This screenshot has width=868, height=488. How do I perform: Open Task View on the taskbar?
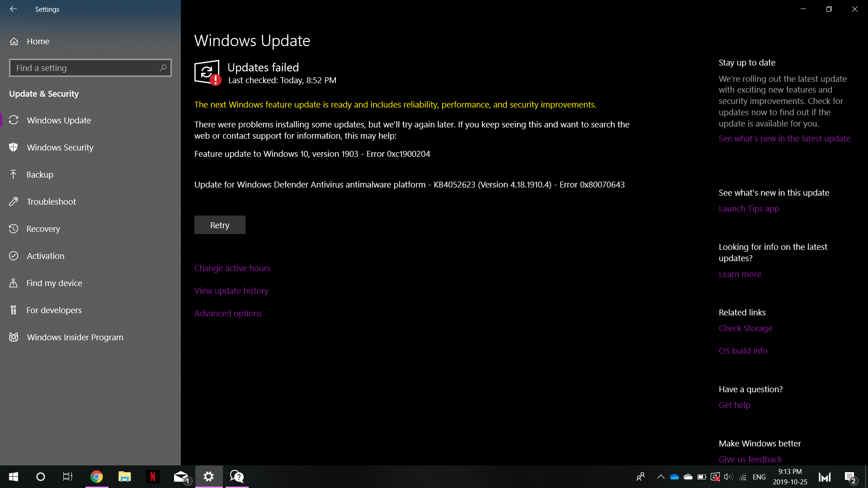(x=68, y=477)
